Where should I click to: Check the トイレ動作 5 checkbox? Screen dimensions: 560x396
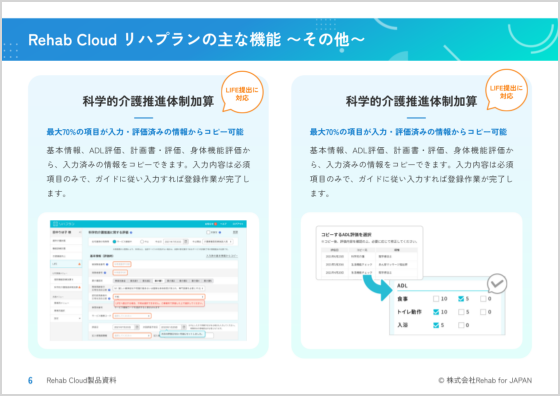(461, 312)
